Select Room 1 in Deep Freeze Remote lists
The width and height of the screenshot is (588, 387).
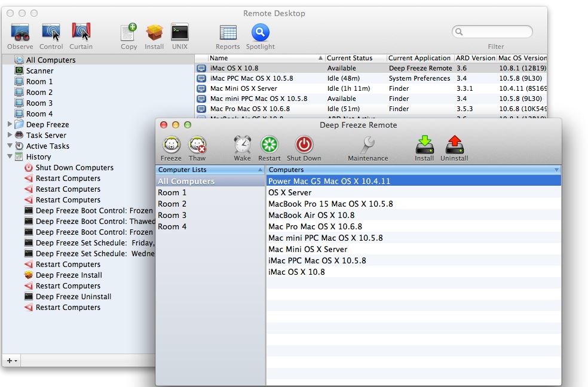210,192
